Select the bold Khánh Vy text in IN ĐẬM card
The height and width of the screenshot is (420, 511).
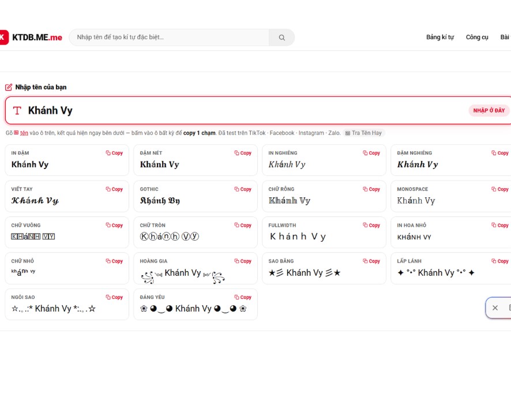pos(30,164)
